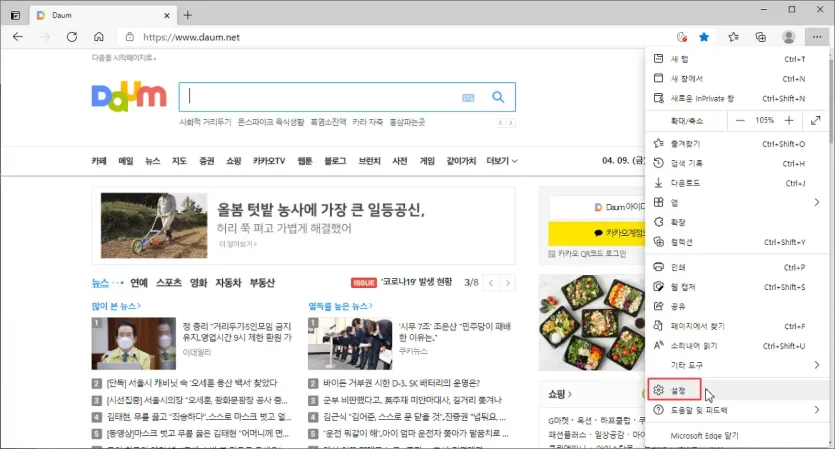Viewport: 835px width, 449px height.
Task: Click the 카카오 QR코드 로그인 link
Action: pos(587,254)
